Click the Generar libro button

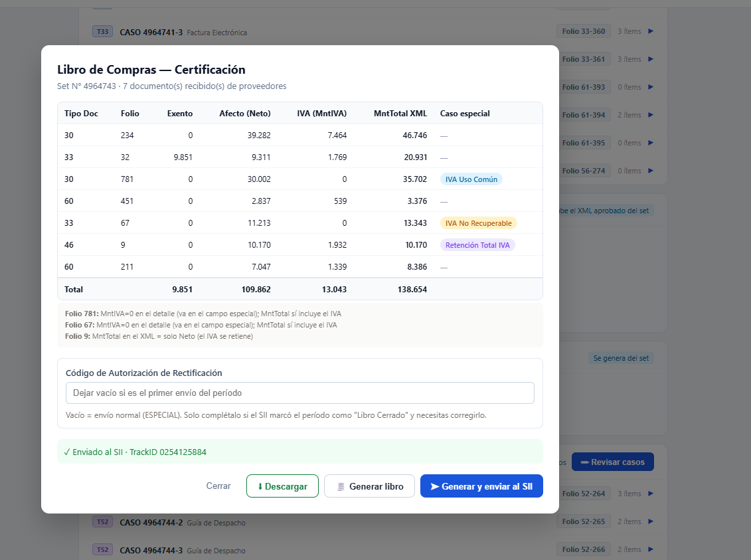tap(369, 486)
